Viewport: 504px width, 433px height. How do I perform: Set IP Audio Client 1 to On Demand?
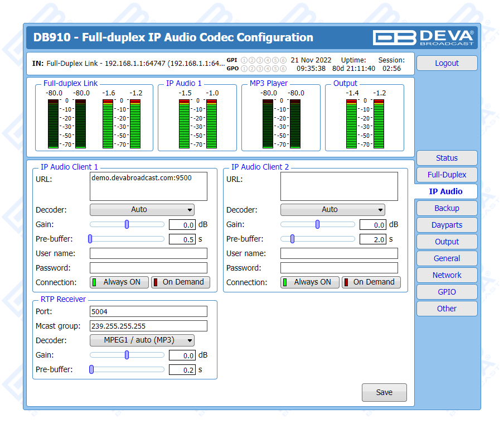tap(181, 282)
